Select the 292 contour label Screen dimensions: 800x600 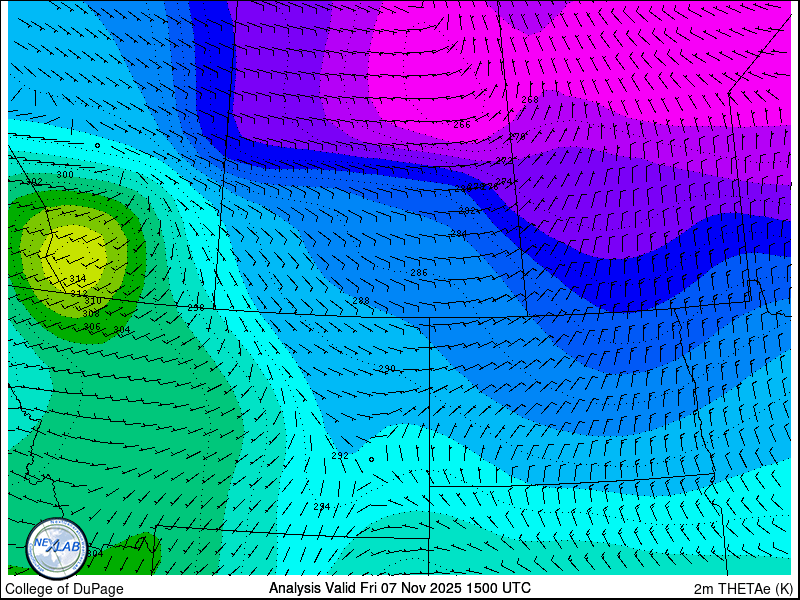pos(340,456)
